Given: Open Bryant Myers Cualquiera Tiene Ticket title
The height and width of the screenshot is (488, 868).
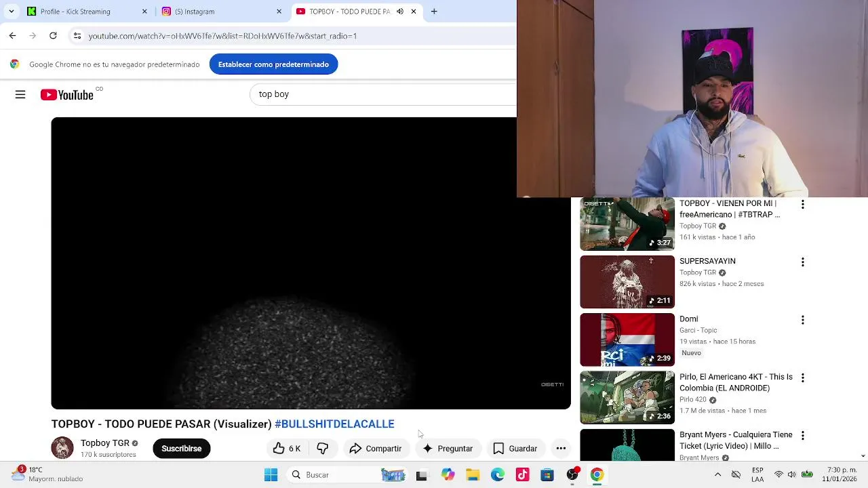Looking at the screenshot, I should 736,441.
